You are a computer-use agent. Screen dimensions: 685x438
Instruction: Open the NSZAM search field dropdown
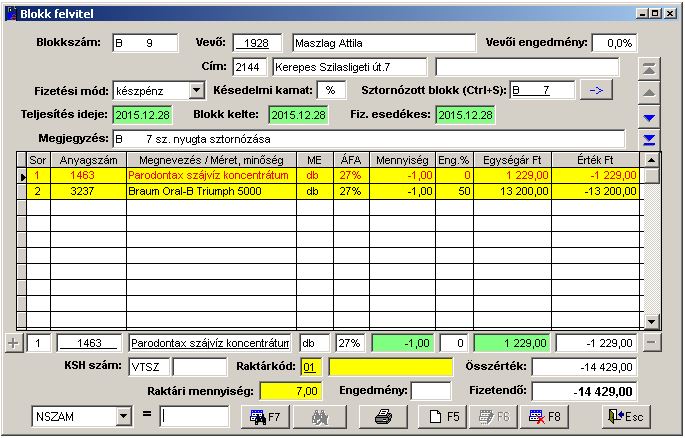pos(124,417)
